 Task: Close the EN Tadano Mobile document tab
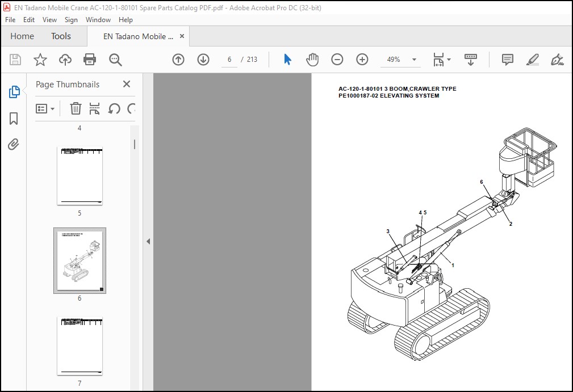(x=182, y=36)
